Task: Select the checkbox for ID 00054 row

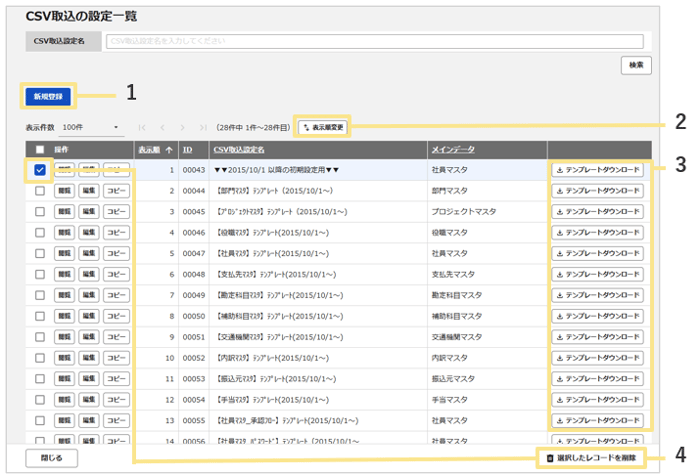Action: point(40,400)
